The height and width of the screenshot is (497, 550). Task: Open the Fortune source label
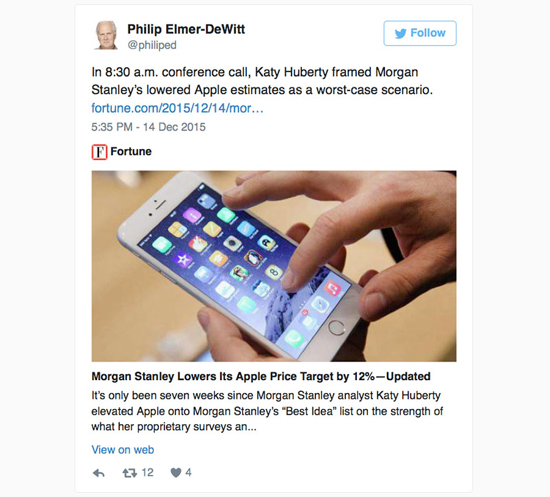[x=131, y=152]
